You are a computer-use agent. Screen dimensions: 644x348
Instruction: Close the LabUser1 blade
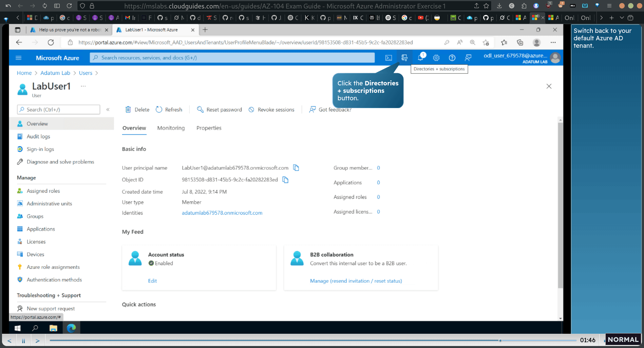point(549,86)
